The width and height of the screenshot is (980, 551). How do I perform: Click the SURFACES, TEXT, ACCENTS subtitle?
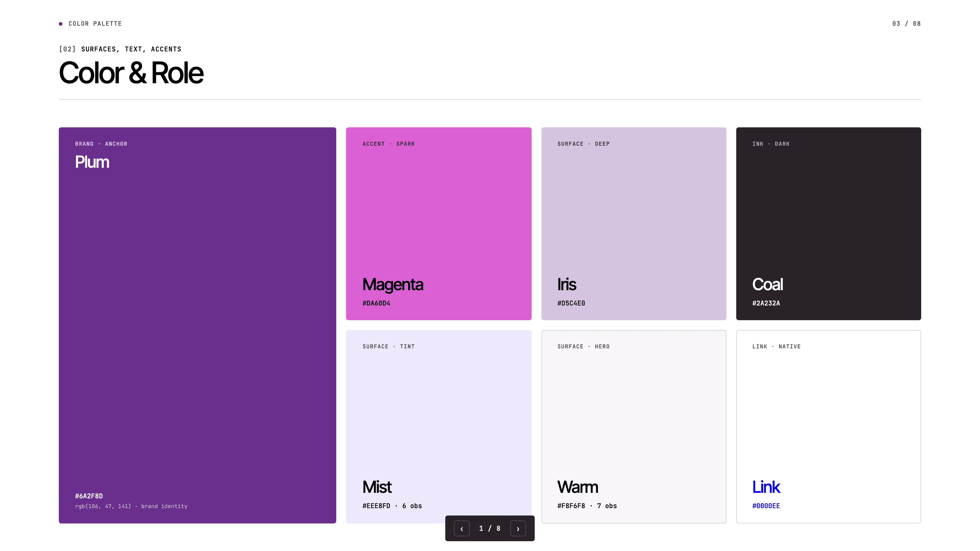click(131, 49)
